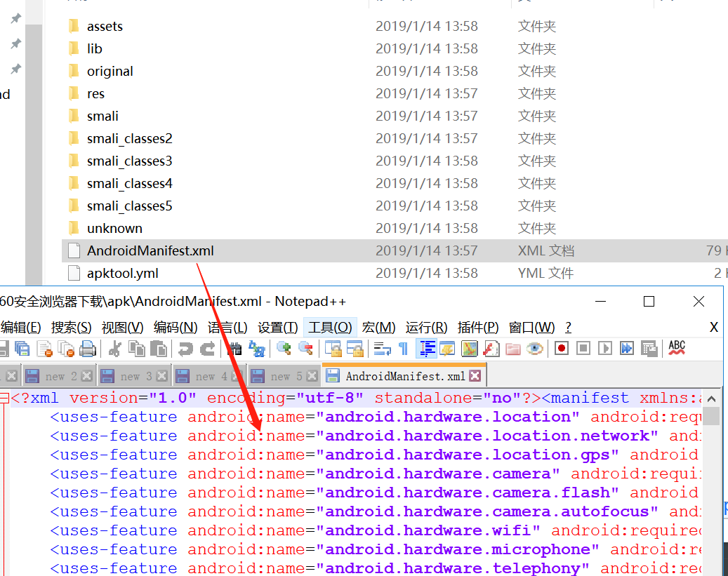
Task: Click the Save All toolbar icon
Action: pyautogui.click(x=22, y=349)
